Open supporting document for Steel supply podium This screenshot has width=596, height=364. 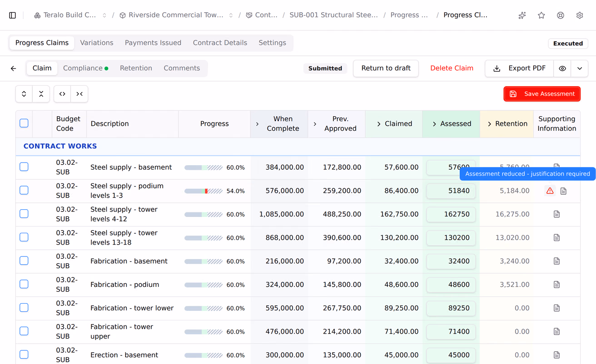point(564,191)
